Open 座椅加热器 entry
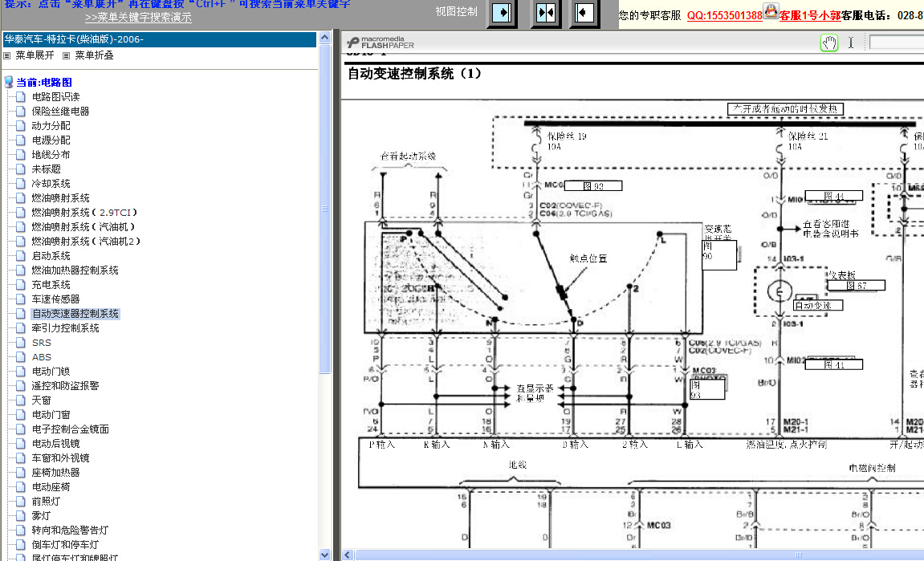The width and height of the screenshot is (924, 561). (55, 473)
